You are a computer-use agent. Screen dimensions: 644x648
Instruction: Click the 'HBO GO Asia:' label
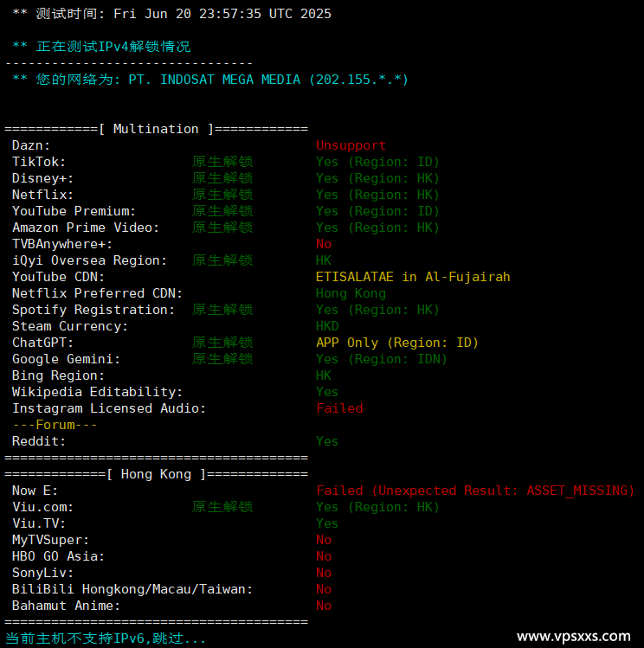coord(58,556)
